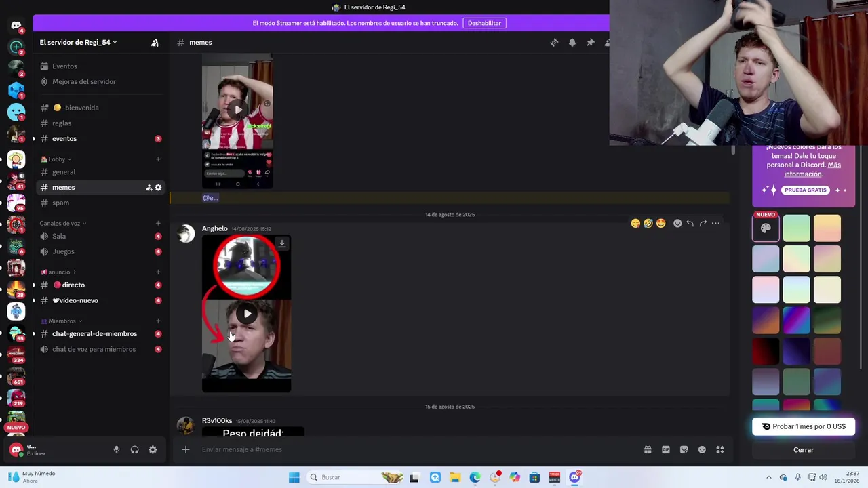Create invite for memes channel
The height and width of the screenshot is (488, 868).
[149, 188]
